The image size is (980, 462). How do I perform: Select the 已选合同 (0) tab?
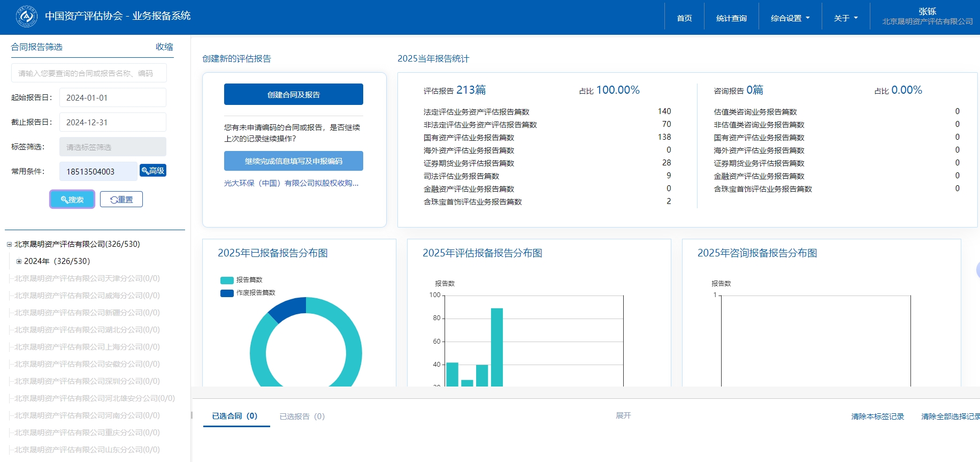pyautogui.click(x=235, y=416)
